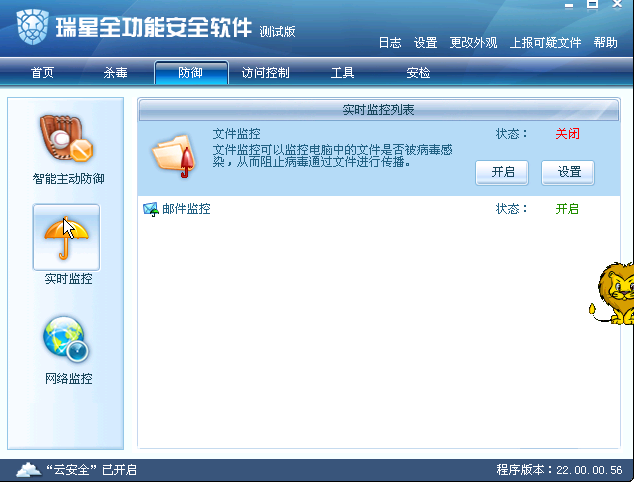
Task: Minimize the Rising window
Action: 569,5
